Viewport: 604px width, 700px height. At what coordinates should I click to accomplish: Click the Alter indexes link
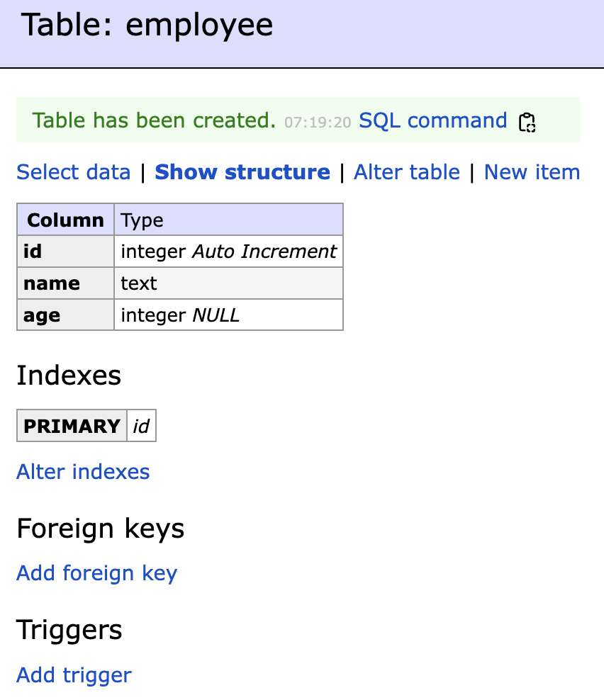[83, 472]
